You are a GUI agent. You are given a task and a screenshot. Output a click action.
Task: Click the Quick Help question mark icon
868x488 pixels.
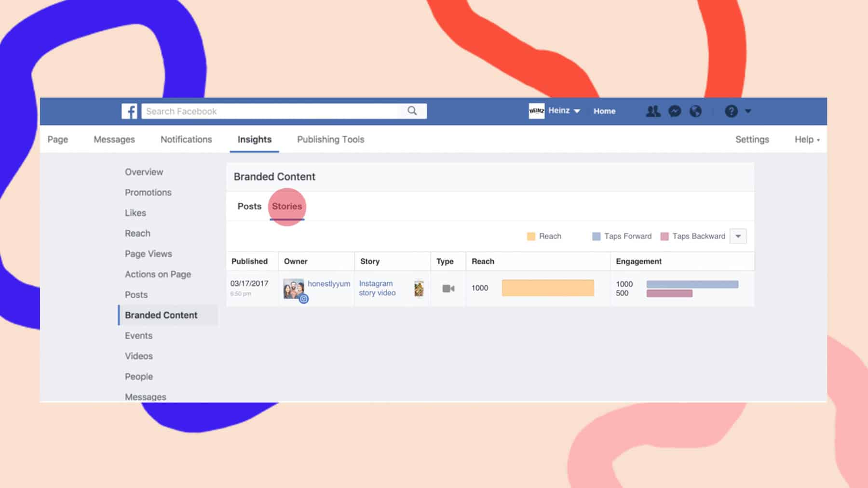[x=731, y=111]
